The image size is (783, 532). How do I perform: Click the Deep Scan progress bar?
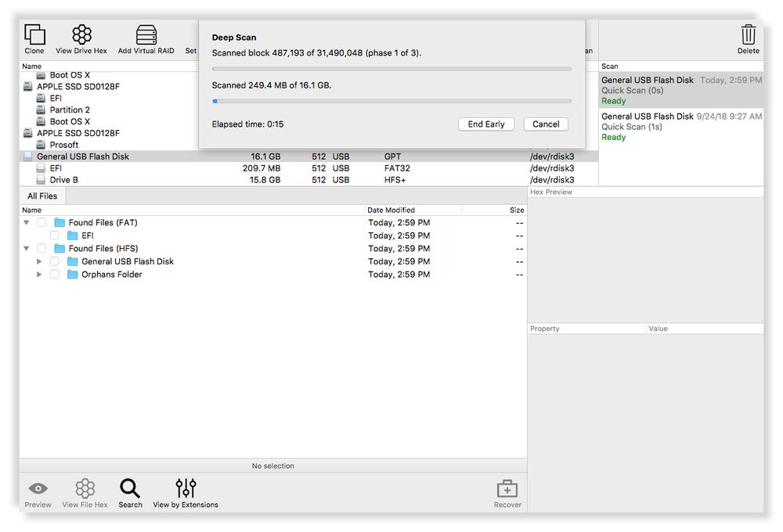[x=391, y=67]
